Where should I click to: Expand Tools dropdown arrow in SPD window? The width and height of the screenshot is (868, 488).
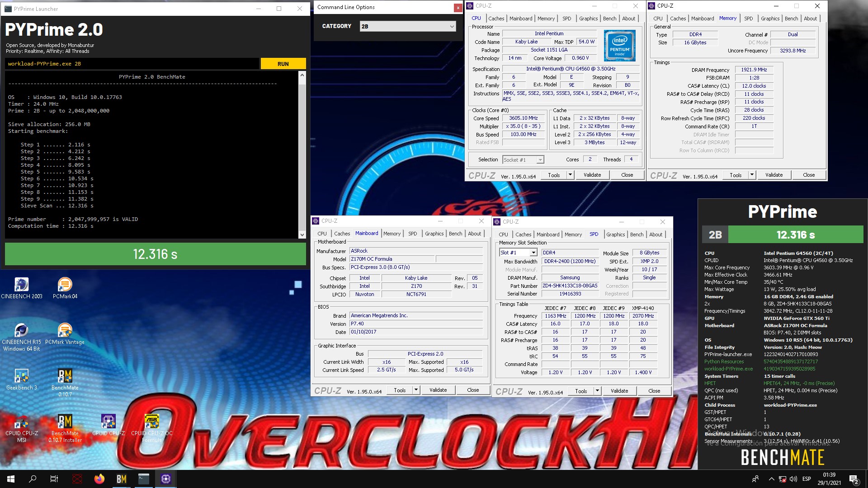[597, 391]
